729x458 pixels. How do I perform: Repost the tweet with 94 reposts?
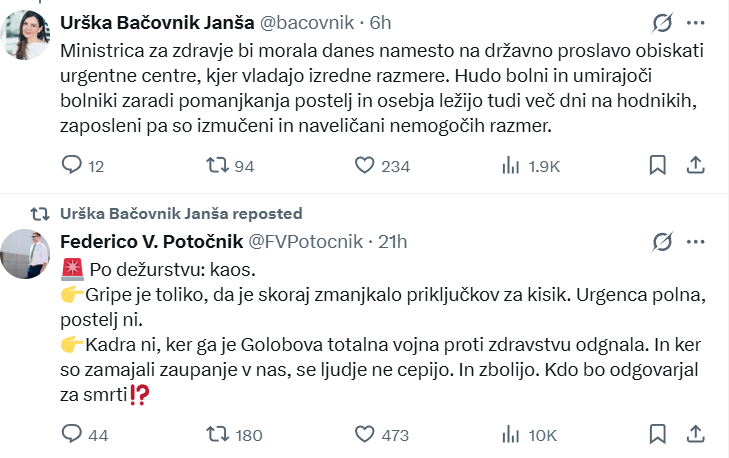pyautogui.click(x=216, y=165)
